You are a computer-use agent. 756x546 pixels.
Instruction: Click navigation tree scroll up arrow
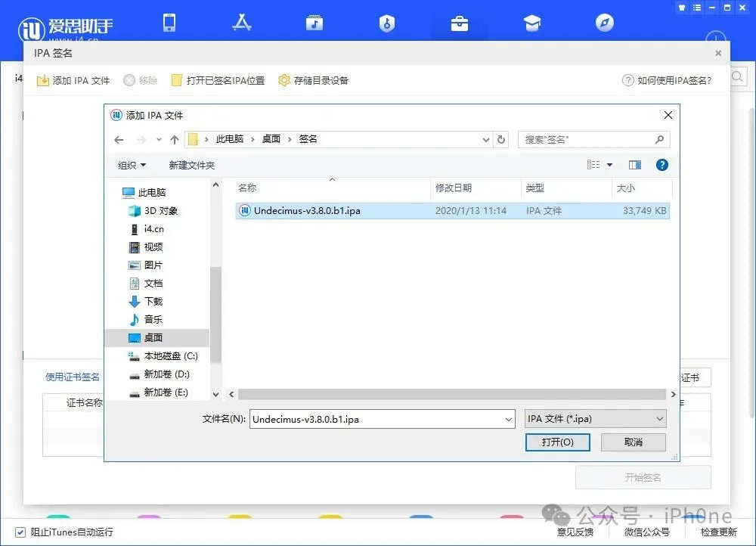point(216,185)
